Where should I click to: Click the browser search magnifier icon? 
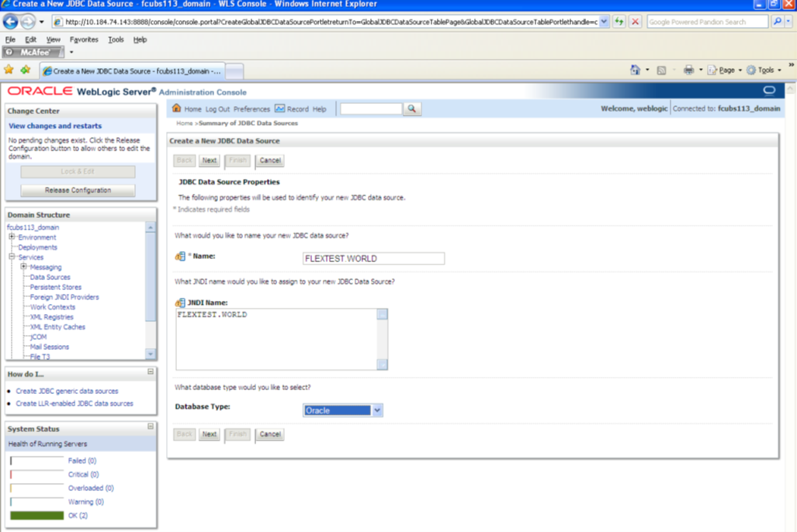[777, 22]
